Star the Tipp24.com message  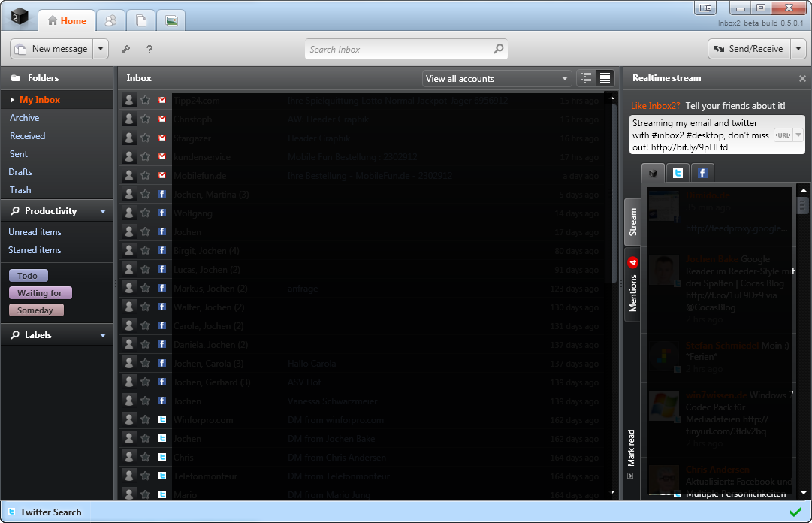[146, 101]
